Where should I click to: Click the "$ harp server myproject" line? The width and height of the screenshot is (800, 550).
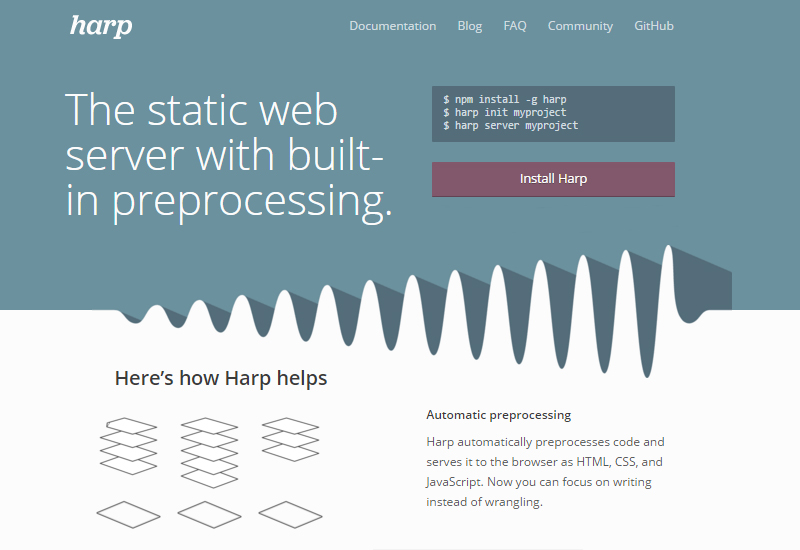510,126
